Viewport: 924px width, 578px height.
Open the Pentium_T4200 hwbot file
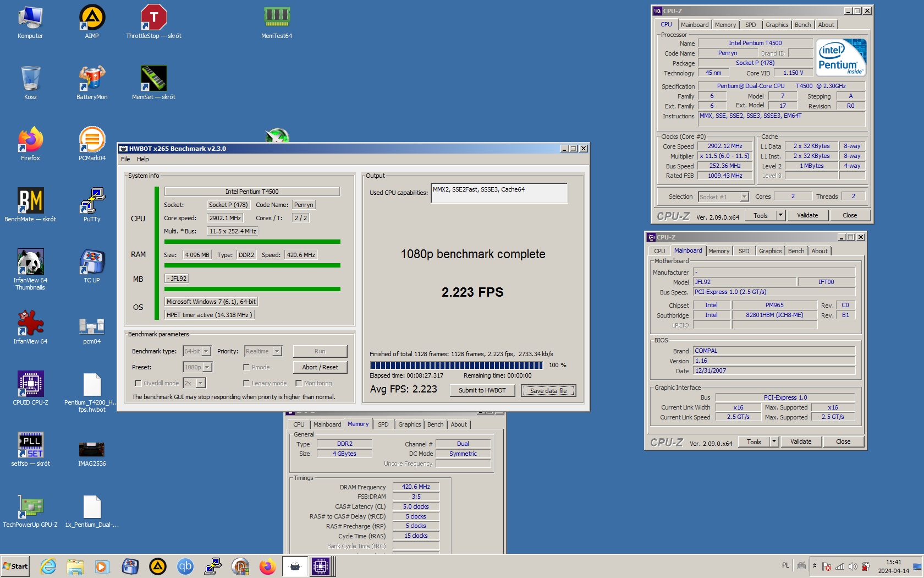click(92, 392)
